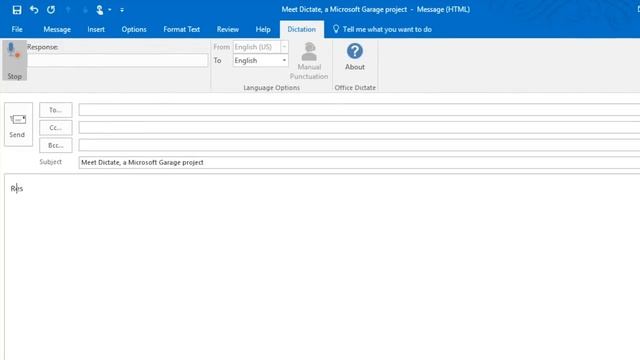This screenshot has height=360, width=640.
Task: Switch to the Options tab
Action: point(134,29)
